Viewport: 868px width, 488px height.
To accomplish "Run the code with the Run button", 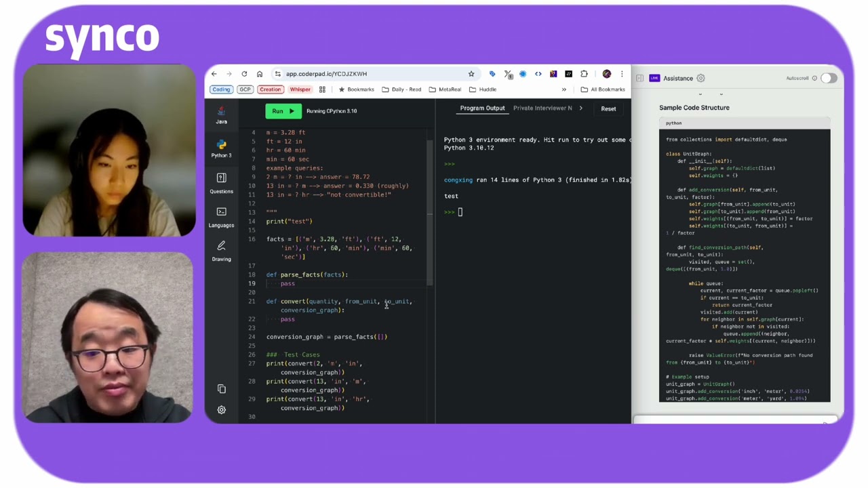I will pos(283,111).
